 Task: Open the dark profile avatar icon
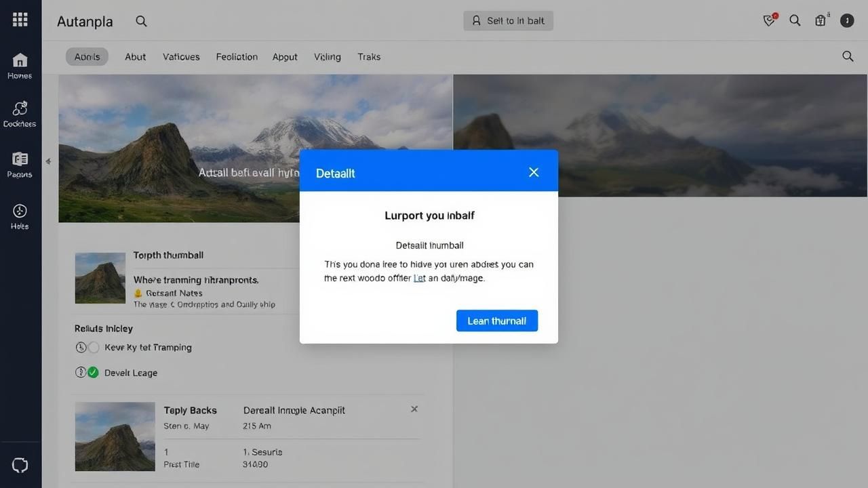click(847, 20)
